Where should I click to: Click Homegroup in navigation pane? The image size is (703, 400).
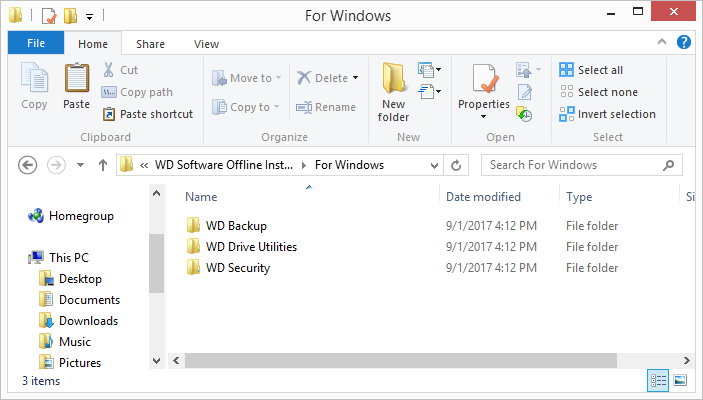coord(70,216)
